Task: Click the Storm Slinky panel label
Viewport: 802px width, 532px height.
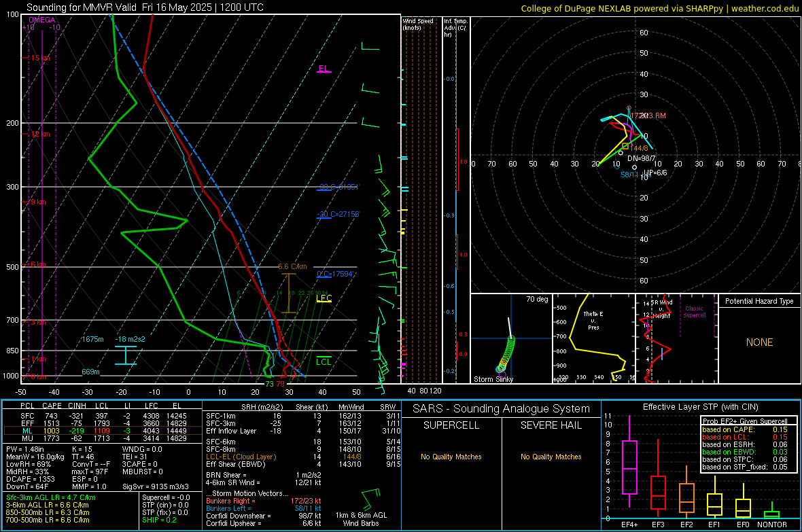Action: point(493,379)
